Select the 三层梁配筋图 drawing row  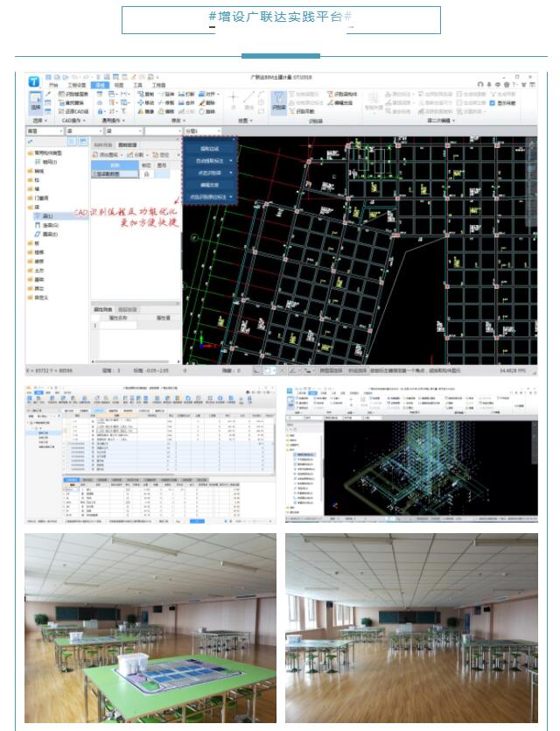115,174
